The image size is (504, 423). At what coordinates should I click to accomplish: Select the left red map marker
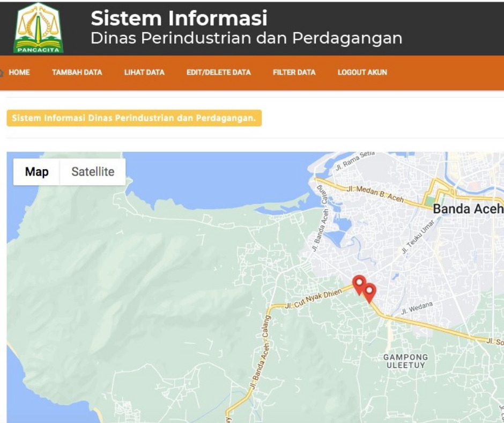point(359,283)
